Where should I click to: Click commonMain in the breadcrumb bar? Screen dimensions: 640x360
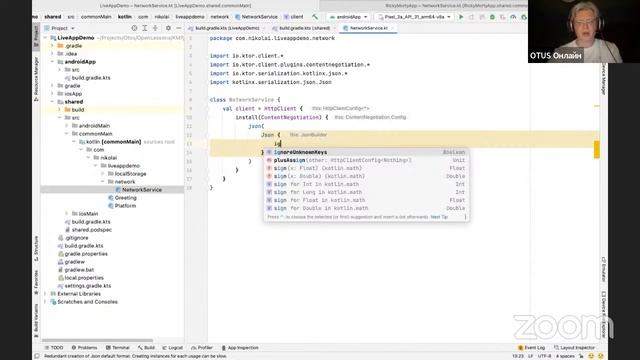point(96,17)
